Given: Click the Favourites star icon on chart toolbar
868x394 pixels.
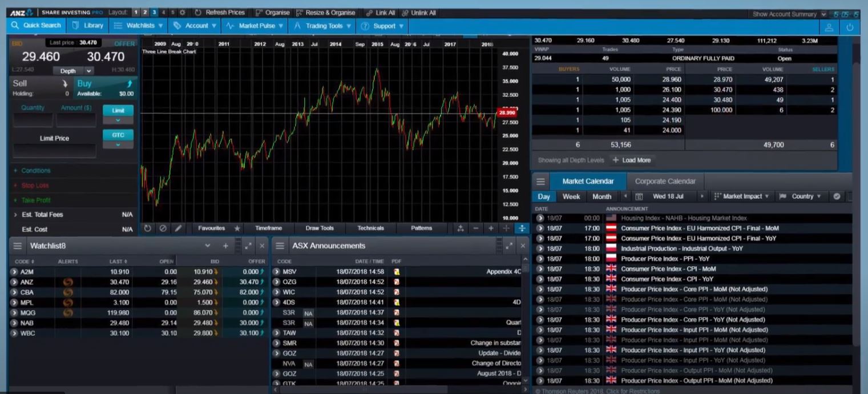Looking at the screenshot, I should (x=237, y=228).
